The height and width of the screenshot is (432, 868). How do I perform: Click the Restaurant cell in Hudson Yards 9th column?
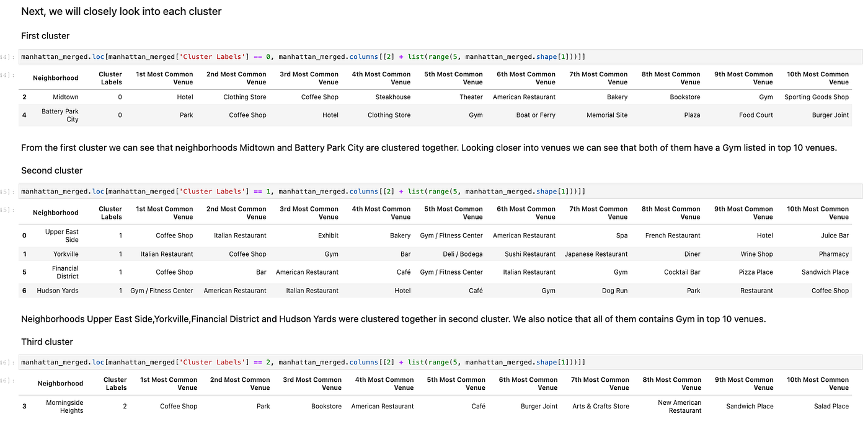(x=756, y=291)
